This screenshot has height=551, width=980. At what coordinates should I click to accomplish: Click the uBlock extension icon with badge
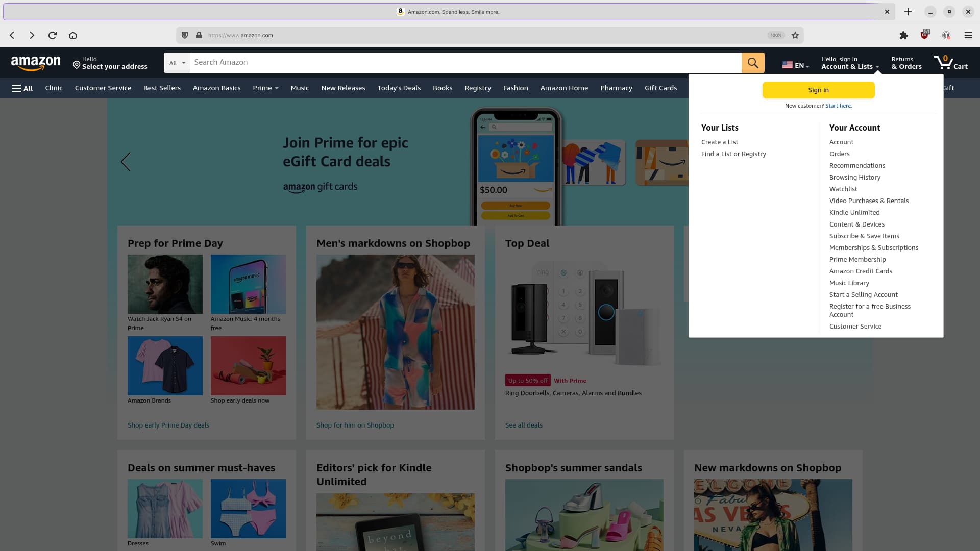[x=925, y=35]
